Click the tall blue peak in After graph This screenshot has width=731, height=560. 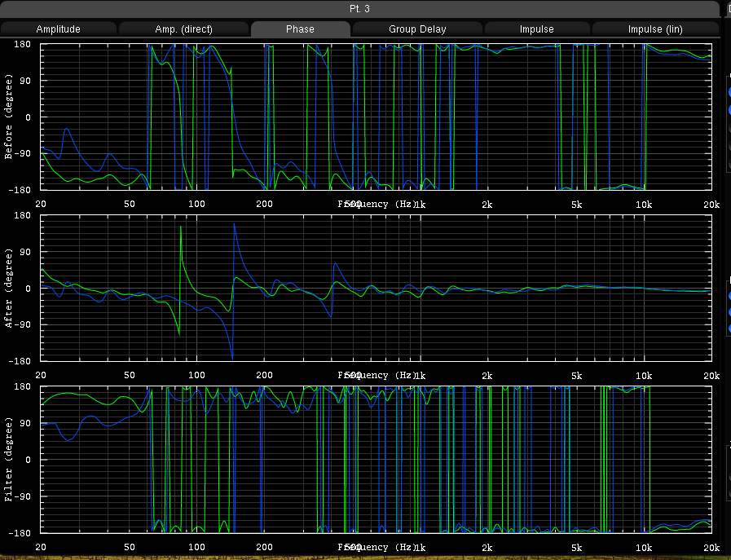(234, 224)
